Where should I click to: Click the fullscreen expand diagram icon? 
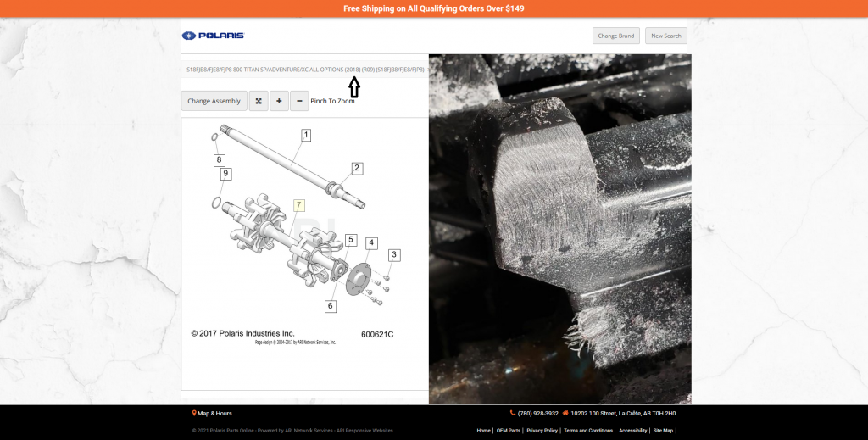tap(259, 101)
